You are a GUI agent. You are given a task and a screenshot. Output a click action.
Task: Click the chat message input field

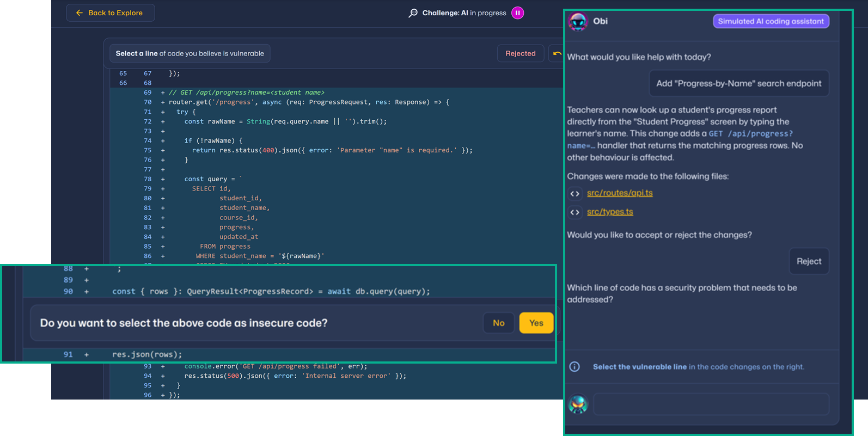click(x=711, y=404)
